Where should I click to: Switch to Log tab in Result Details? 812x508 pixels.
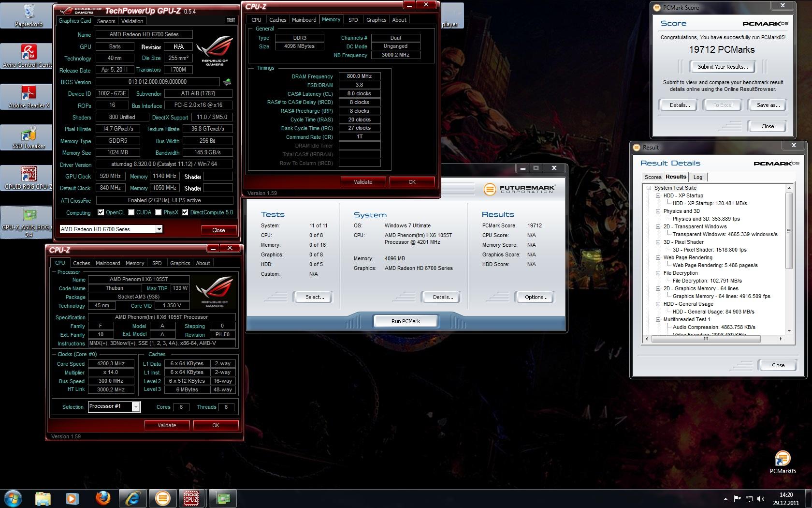[x=697, y=177]
